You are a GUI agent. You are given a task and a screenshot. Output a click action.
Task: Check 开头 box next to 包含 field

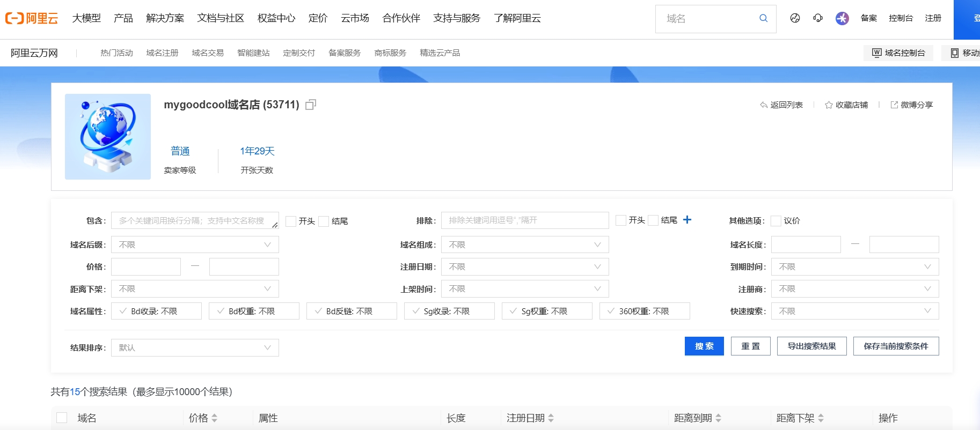(x=291, y=221)
